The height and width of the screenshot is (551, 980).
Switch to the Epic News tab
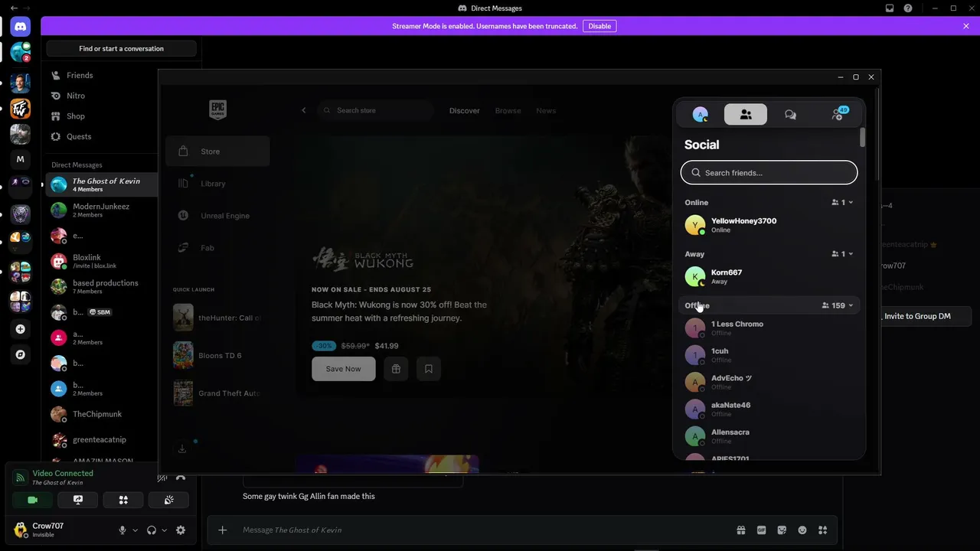(546, 110)
